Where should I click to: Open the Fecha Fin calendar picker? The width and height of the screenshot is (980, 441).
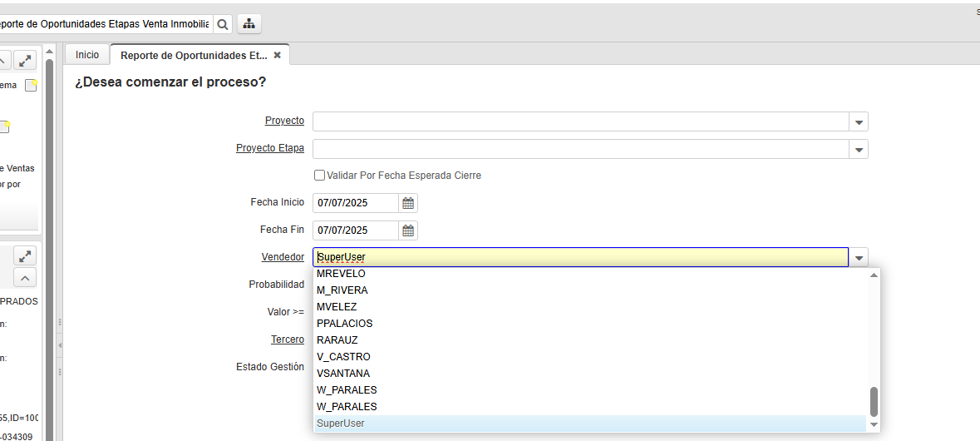point(407,230)
